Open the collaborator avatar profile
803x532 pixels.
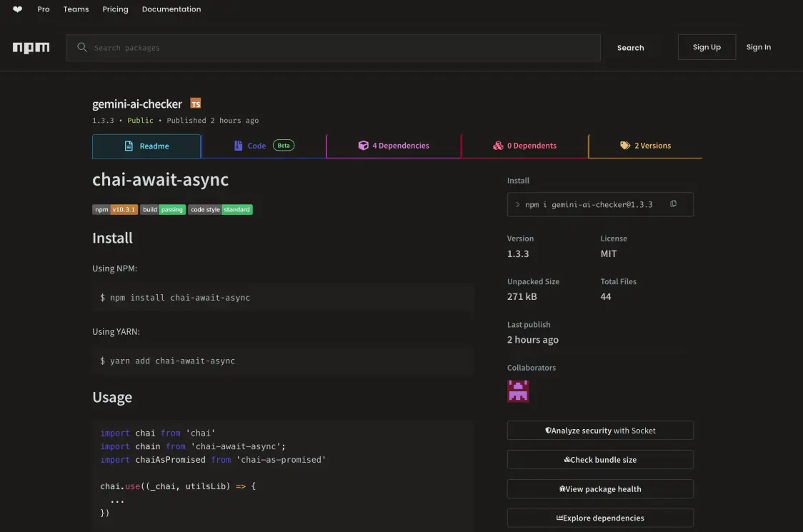tap(518, 391)
